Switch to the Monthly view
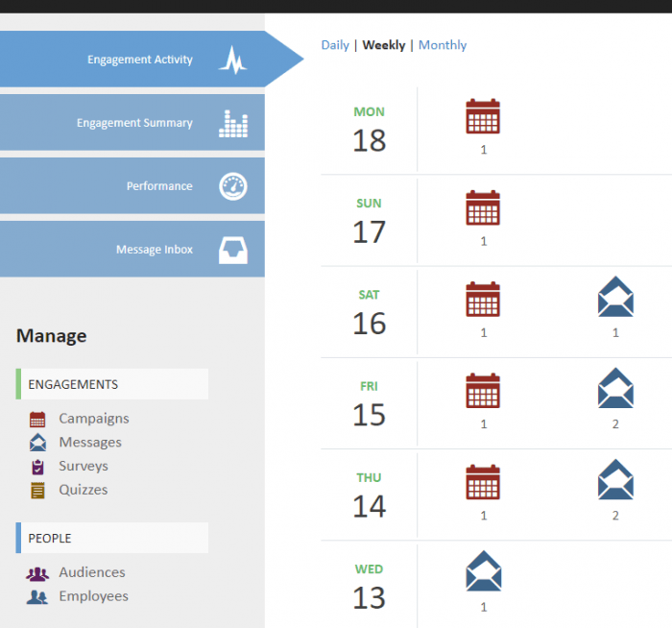This screenshot has width=672, height=628. (443, 45)
